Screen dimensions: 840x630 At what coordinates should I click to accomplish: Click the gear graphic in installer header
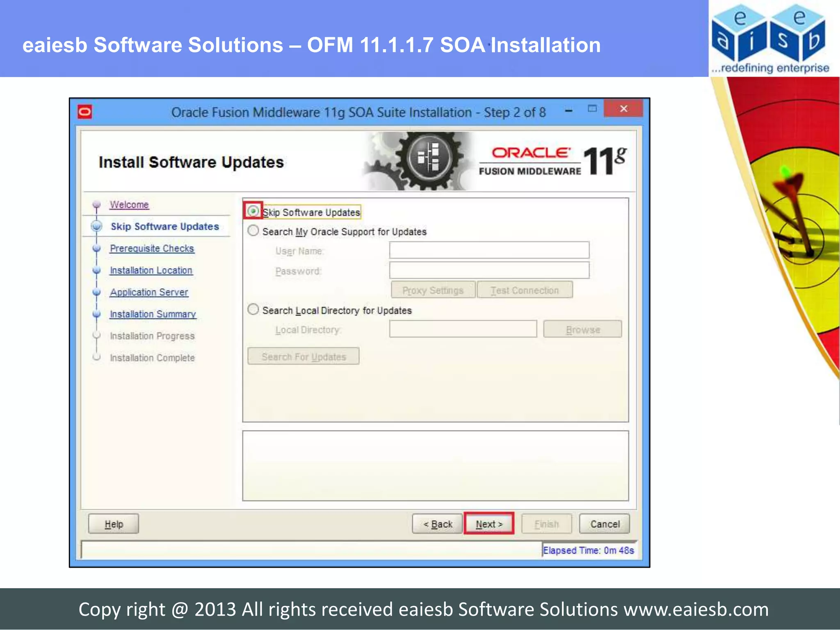(x=418, y=161)
